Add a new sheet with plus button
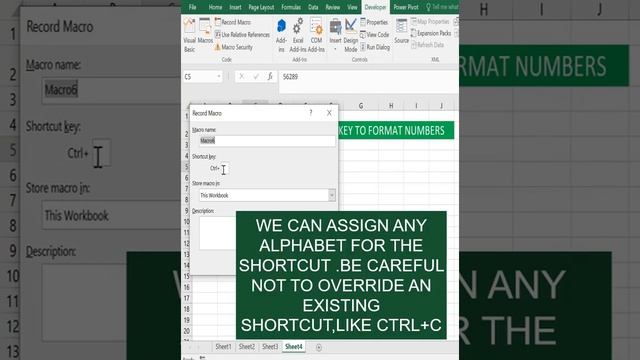This screenshot has height=360, width=640. click(319, 347)
